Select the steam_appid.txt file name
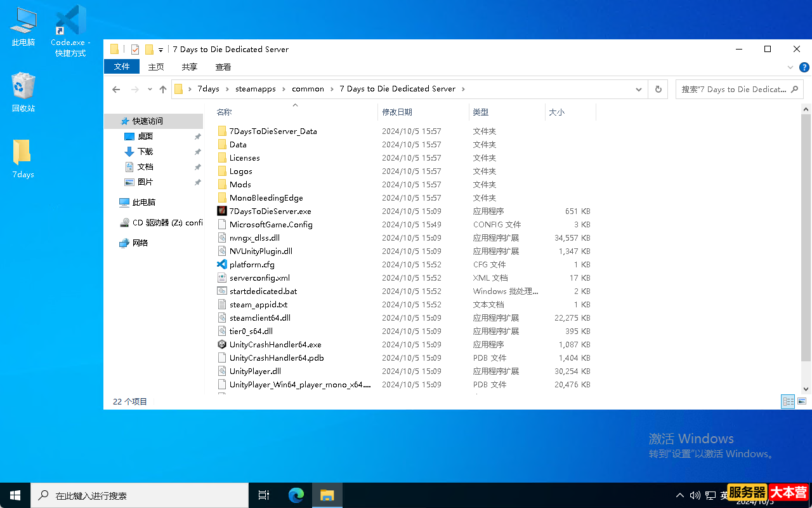The image size is (812, 508). 258,305
